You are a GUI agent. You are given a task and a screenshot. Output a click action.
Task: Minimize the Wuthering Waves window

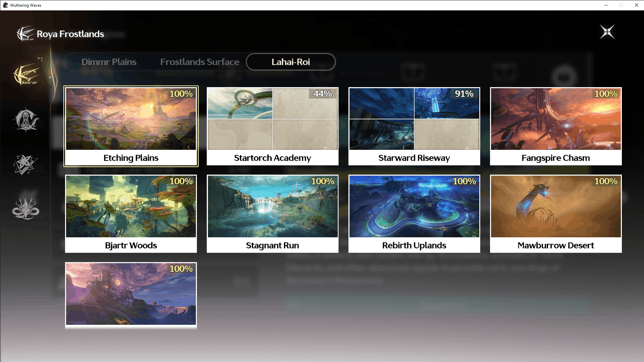606,5
